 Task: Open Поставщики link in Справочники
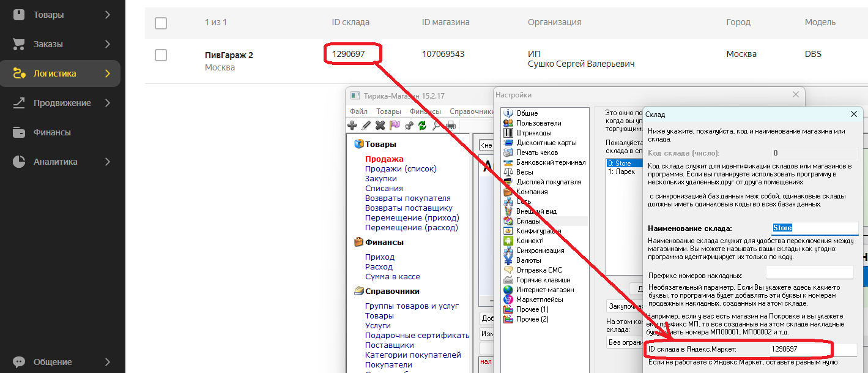[x=390, y=345]
